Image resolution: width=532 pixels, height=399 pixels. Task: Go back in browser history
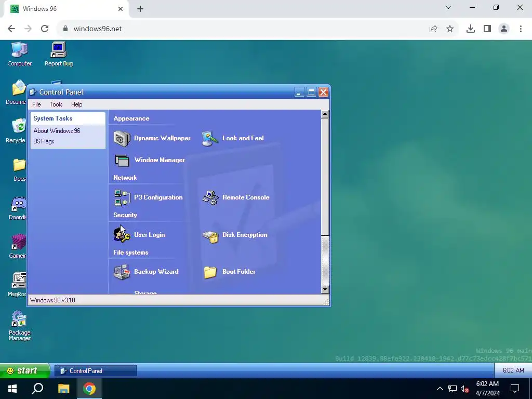(x=11, y=29)
